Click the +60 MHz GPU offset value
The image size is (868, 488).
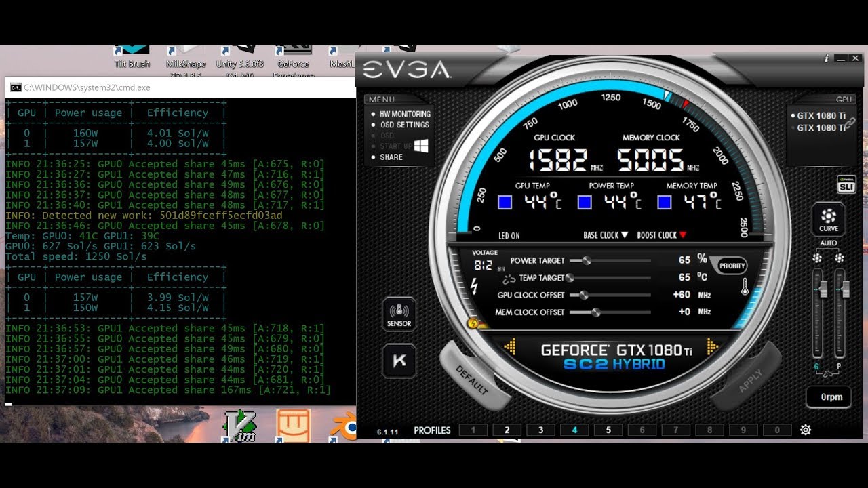[x=682, y=295]
